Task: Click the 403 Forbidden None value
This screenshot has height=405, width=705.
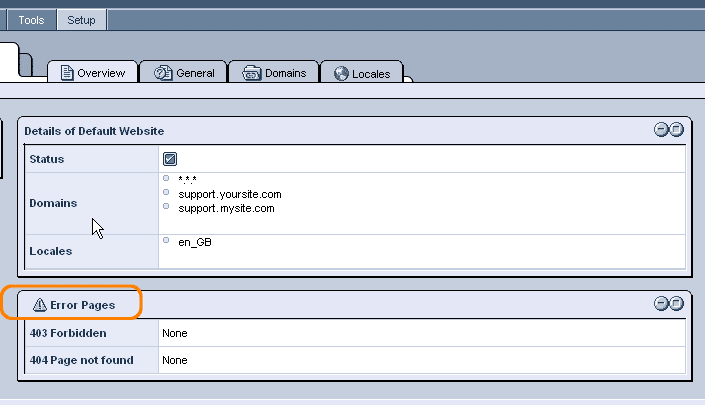Action: [x=175, y=333]
